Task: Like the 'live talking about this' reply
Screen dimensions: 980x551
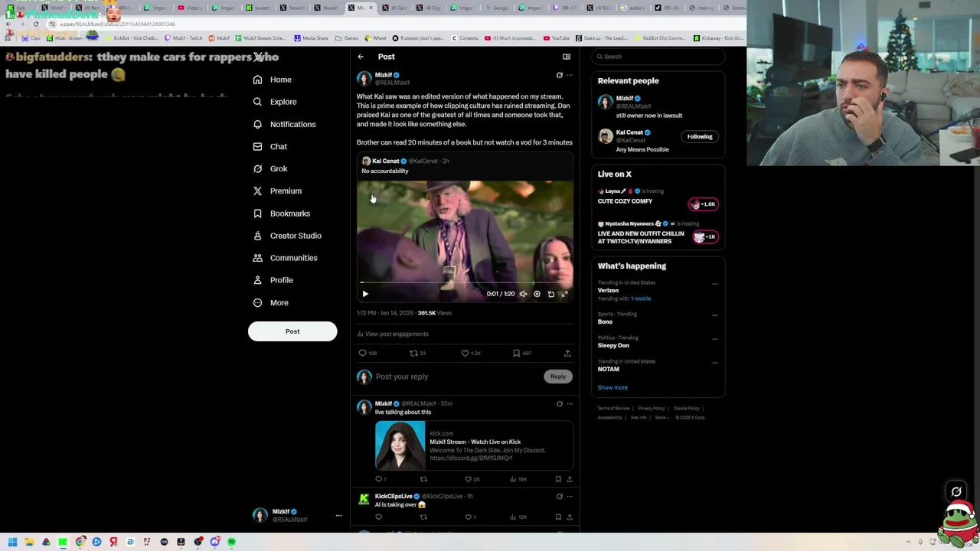Action: (x=469, y=479)
